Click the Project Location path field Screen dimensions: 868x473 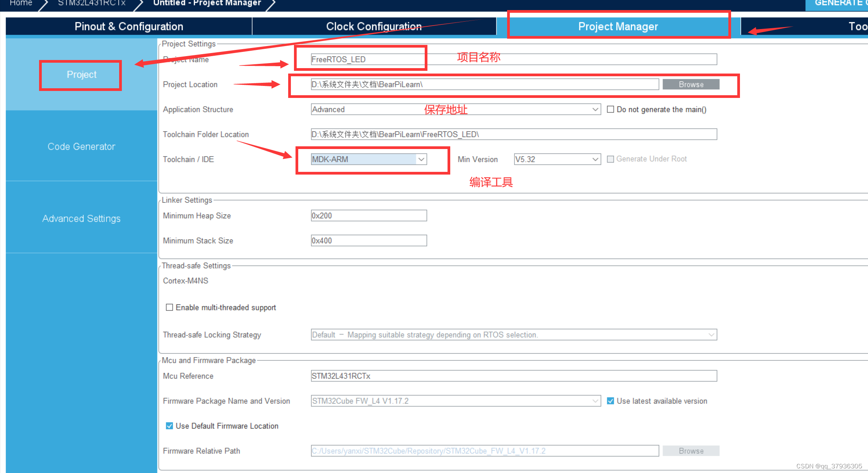(x=484, y=84)
